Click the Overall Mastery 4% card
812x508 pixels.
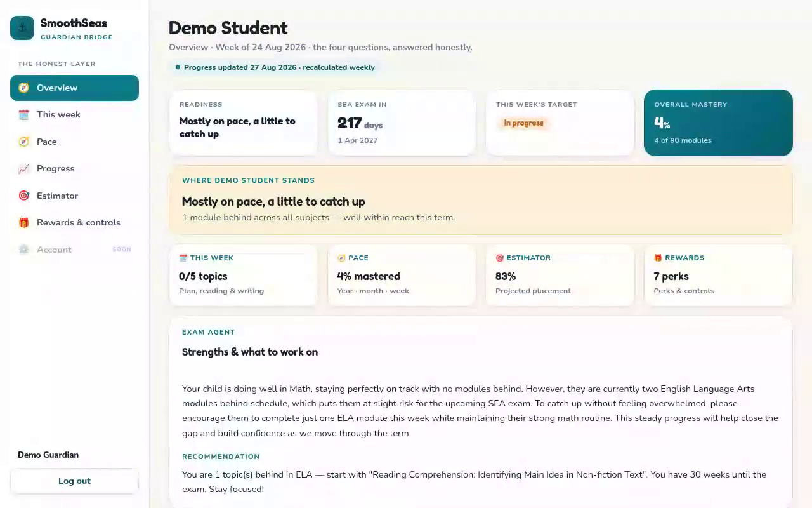coord(718,123)
